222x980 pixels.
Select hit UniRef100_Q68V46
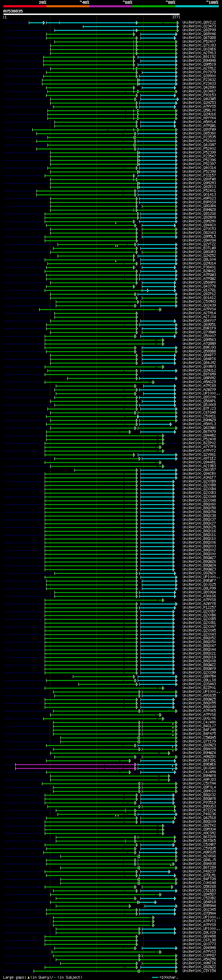tap(199, 34)
